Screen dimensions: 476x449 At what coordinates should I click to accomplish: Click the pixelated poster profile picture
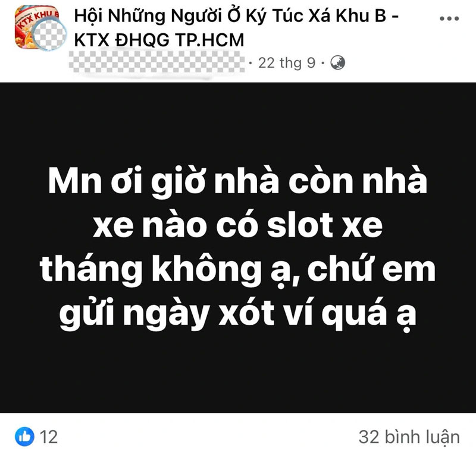pos(49,34)
